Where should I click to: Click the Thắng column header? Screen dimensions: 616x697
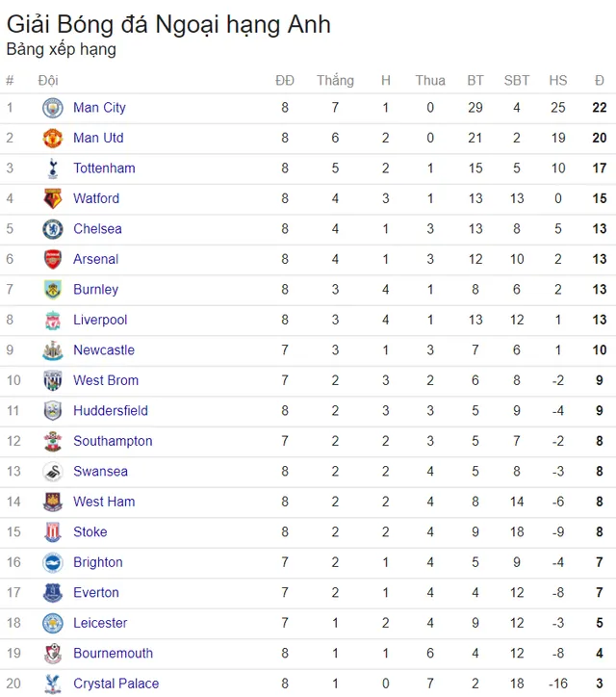point(336,81)
